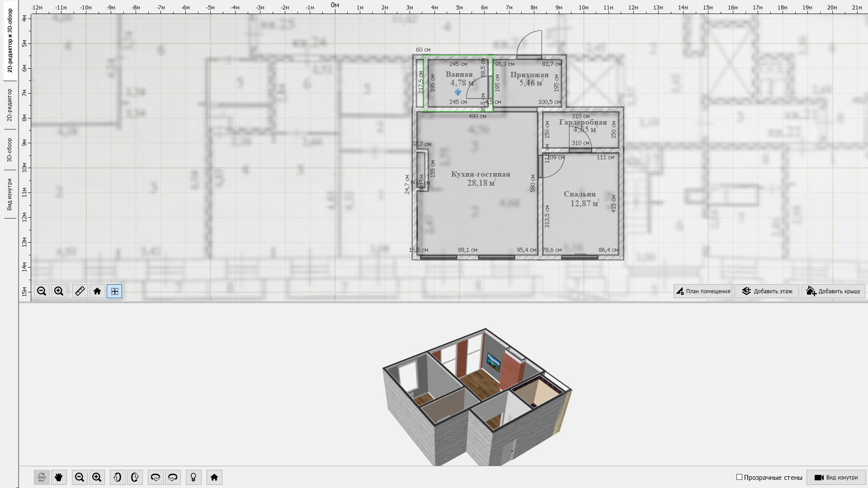Viewport: 868px width, 488px height.
Task: Toggle the light bulb lighting icon
Action: [x=193, y=478]
